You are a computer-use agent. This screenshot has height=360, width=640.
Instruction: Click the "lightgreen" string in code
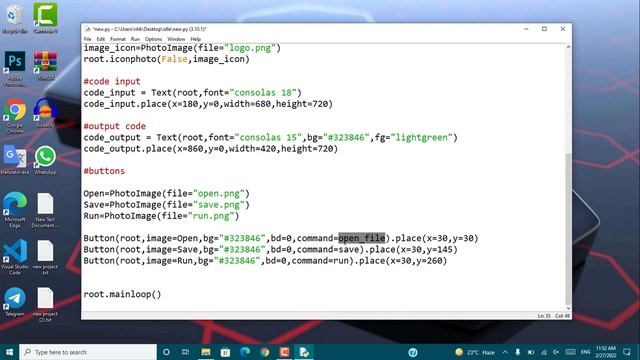(422, 138)
